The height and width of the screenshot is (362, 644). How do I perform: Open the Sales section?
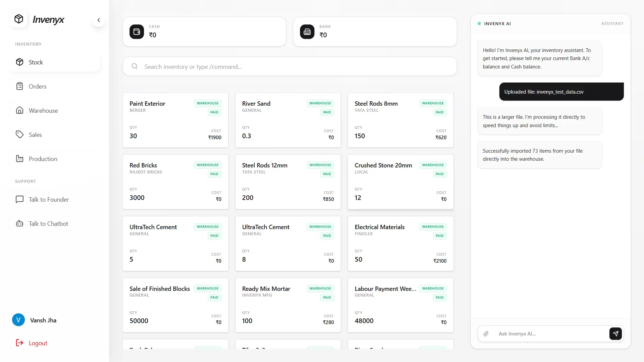tap(55, 135)
